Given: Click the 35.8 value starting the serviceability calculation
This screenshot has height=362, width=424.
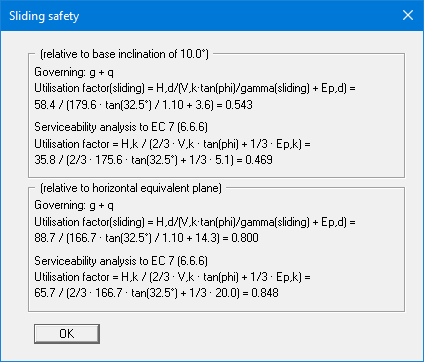Looking at the screenshot, I should (x=45, y=160).
